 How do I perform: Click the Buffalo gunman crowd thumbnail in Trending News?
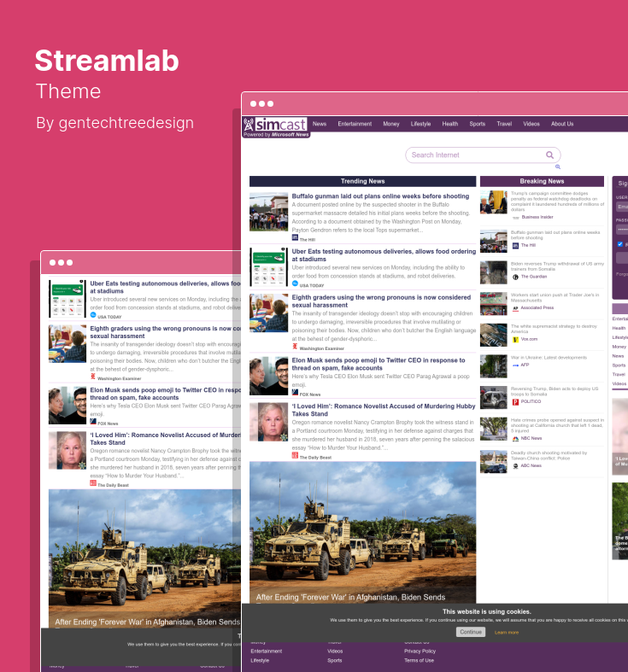click(268, 212)
